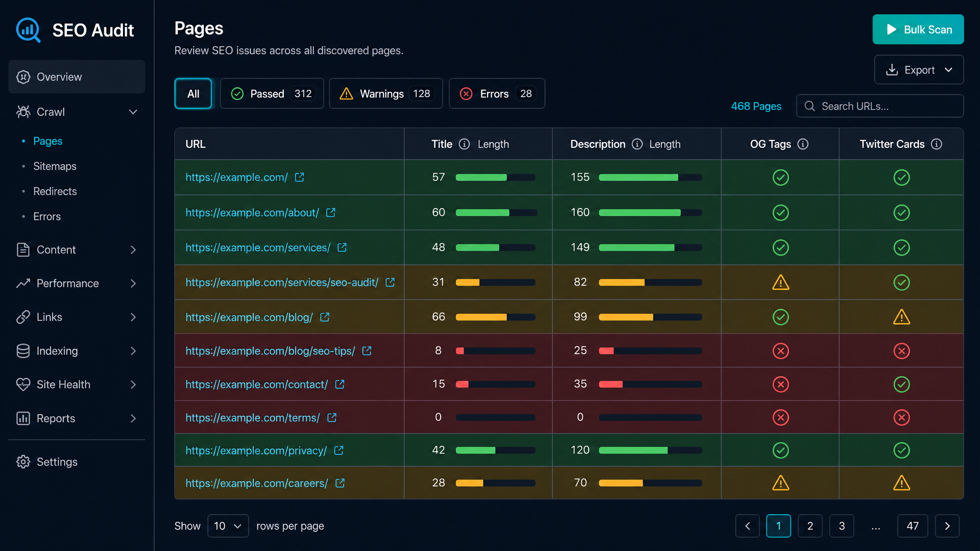The height and width of the screenshot is (551, 980).
Task: Filter by Passed pages
Action: 272,93
